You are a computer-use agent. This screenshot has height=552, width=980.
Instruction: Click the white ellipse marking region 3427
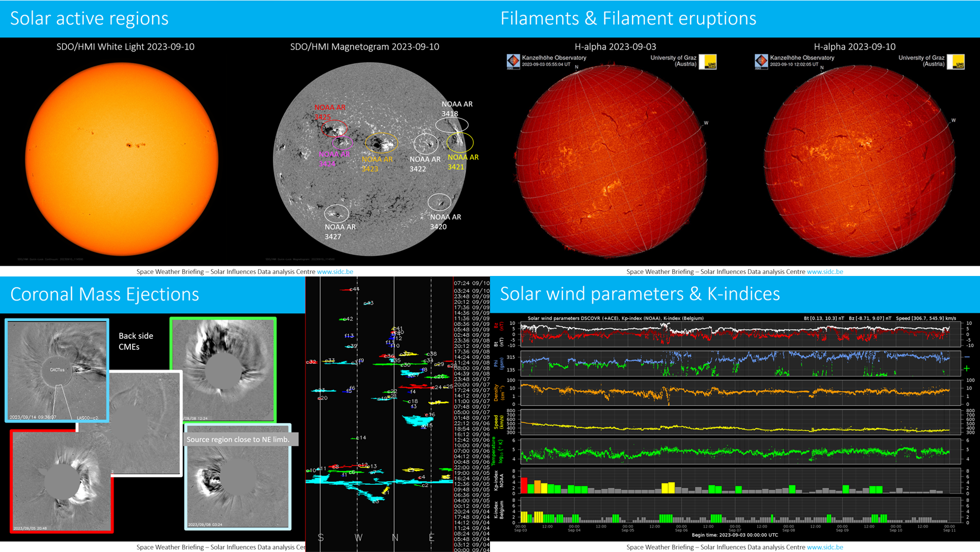[x=337, y=213]
